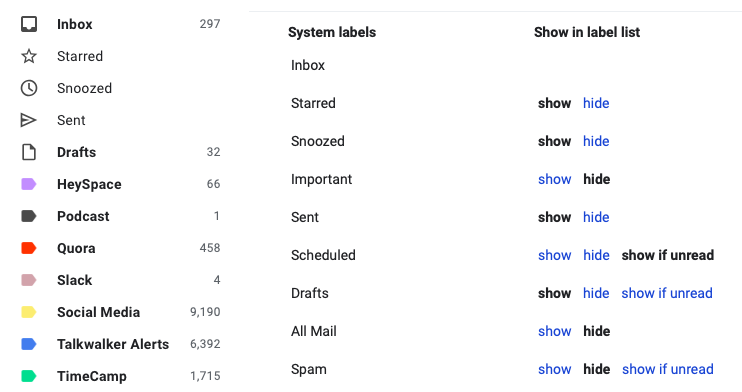
Task: Hide Snoozed from the label list
Action: click(596, 141)
